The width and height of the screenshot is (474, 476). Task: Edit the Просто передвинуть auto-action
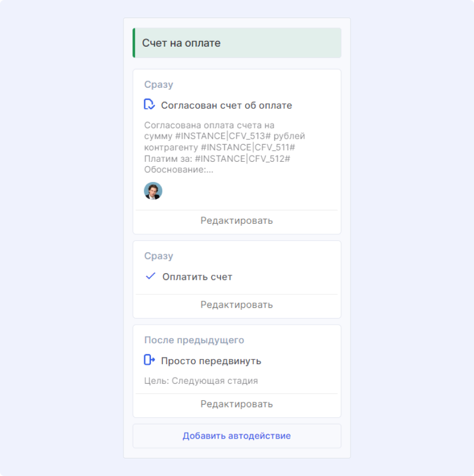click(x=236, y=404)
